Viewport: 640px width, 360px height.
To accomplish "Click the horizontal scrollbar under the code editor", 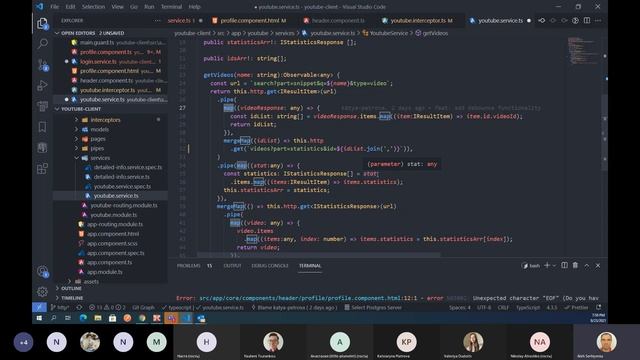I will pos(319,255).
